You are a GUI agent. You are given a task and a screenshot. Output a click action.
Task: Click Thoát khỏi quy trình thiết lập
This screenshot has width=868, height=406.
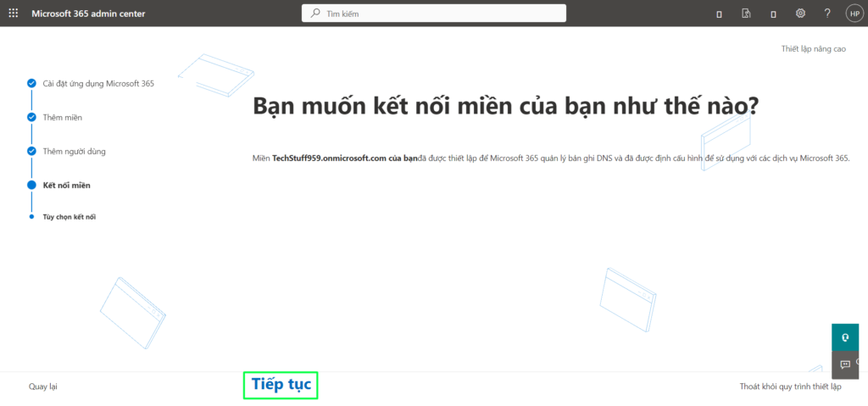[x=790, y=387]
